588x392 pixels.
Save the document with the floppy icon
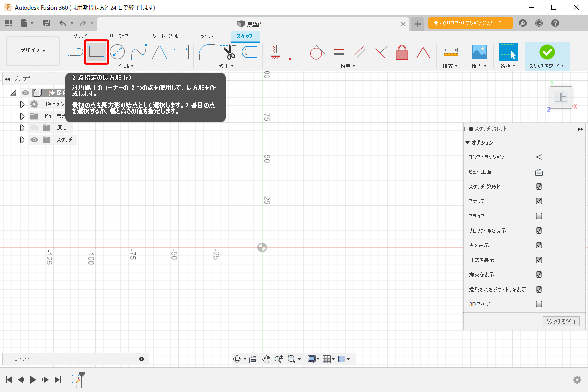pyautogui.click(x=47, y=23)
